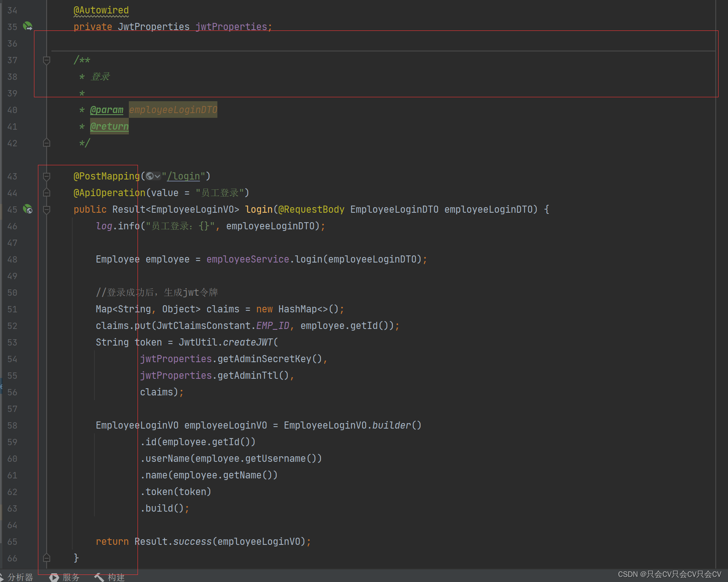The height and width of the screenshot is (582, 728).
Task: Click the fold marker beside @ApiOperation
Action: coord(47,193)
